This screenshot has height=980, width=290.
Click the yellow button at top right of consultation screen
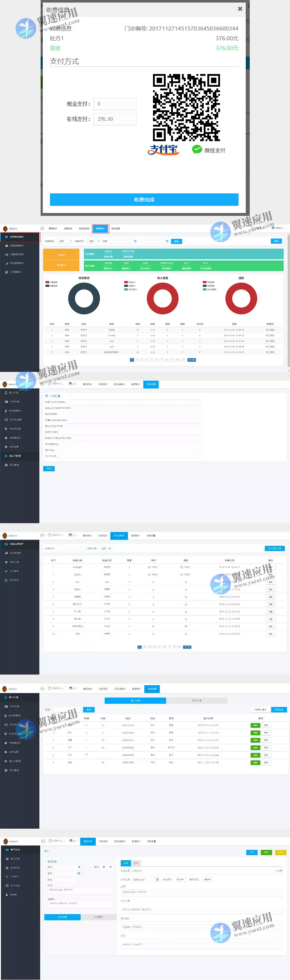coord(281,852)
